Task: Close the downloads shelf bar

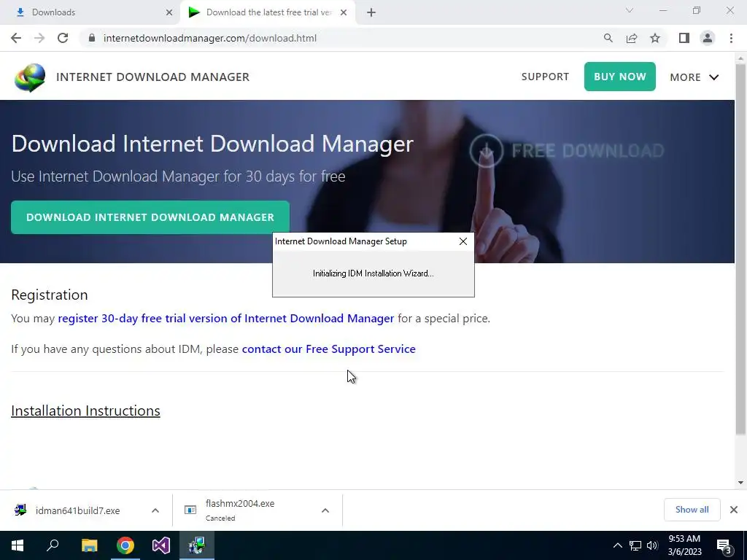Action: (734, 510)
